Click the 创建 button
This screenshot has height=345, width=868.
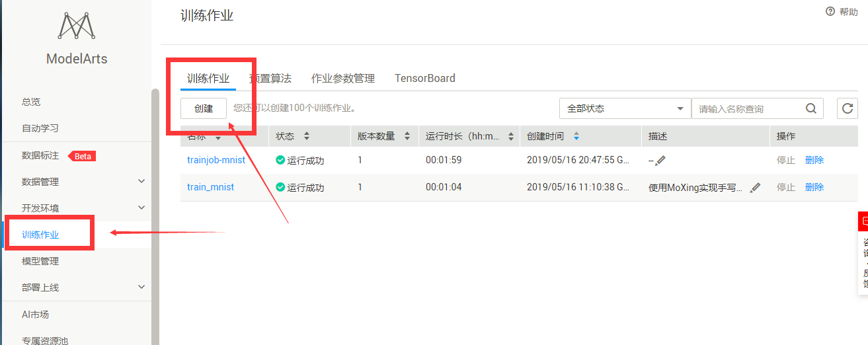coord(204,108)
